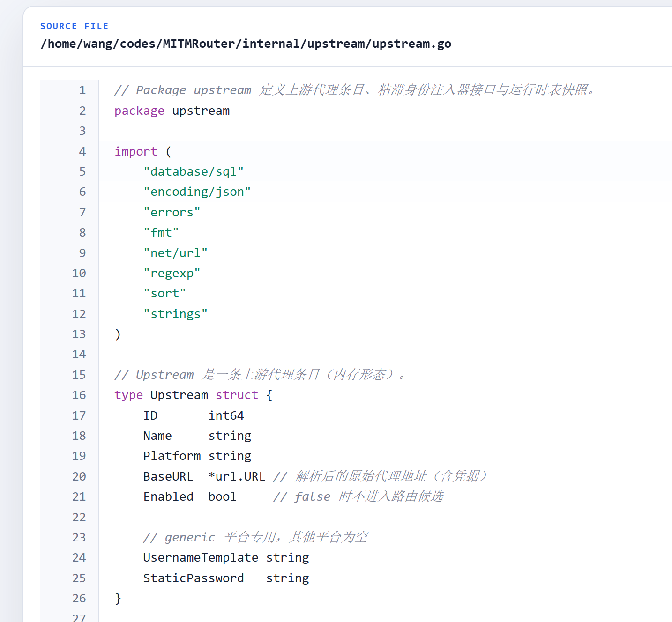Select line number 26 in the gutter
Viewport: 672px width, 622px height.
click(x=79, y=598)
